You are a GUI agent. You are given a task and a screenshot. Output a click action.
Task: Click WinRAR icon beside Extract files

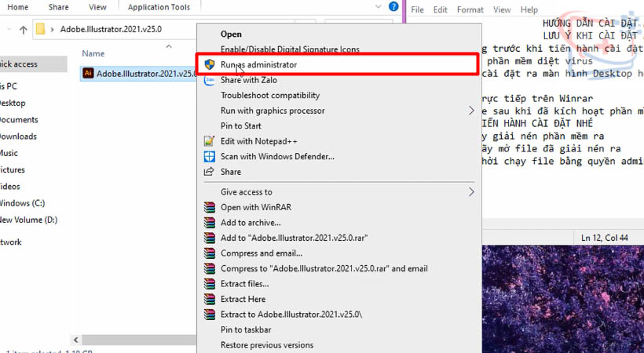coord(210,284)
